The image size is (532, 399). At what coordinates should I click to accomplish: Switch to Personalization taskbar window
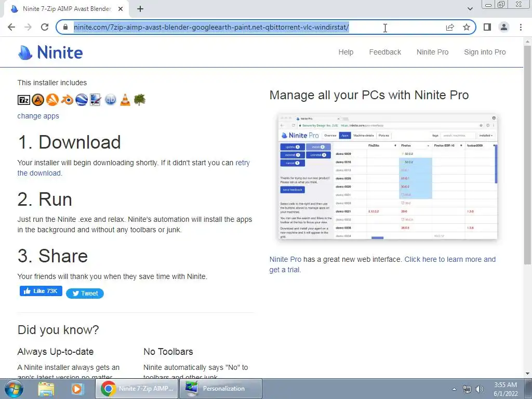[x=221, y=389]
